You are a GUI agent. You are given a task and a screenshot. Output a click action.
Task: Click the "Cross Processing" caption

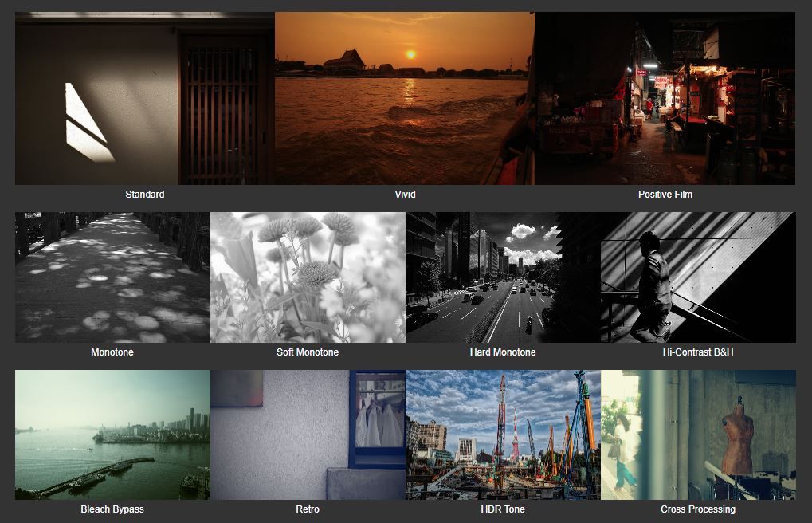point(698,509)
